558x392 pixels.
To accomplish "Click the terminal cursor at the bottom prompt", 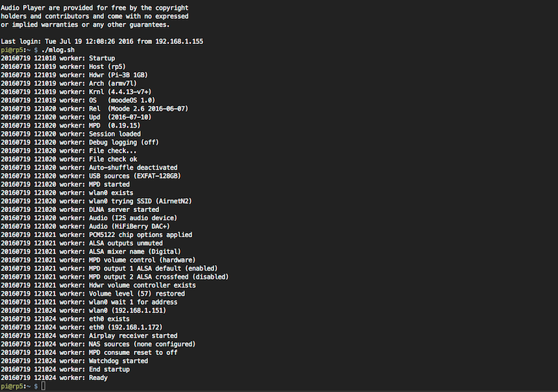I will tap(43, 386).
